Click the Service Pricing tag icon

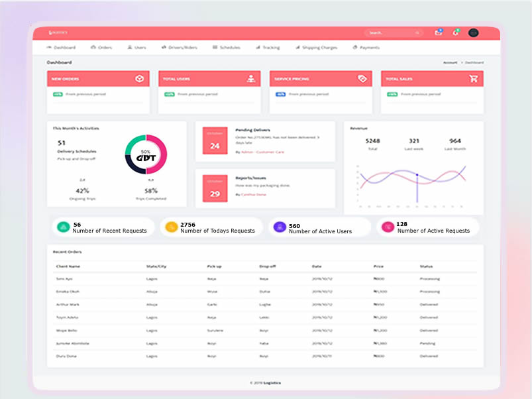pyautogui.click(x=362, y=78)
